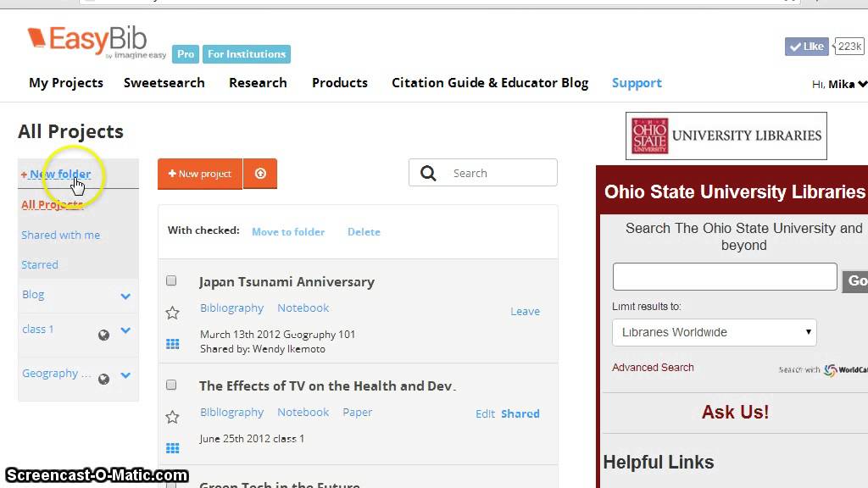Click the WorldCat search logo
The image size is (868, 488).
coord(845,369)
